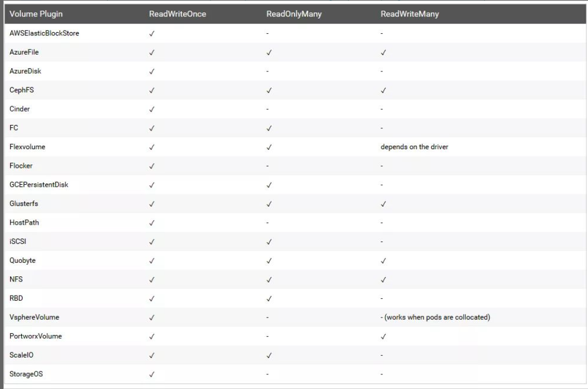Click Quobyte ReadWriteMany checkmark

[383, 261]
